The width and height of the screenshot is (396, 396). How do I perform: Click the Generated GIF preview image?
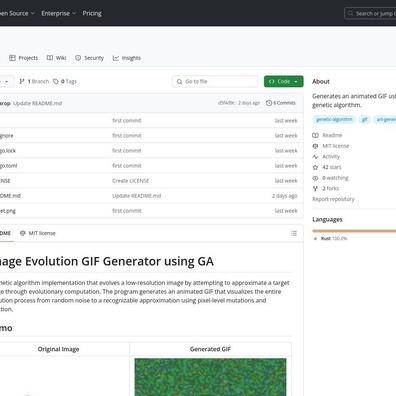(210, 377)
